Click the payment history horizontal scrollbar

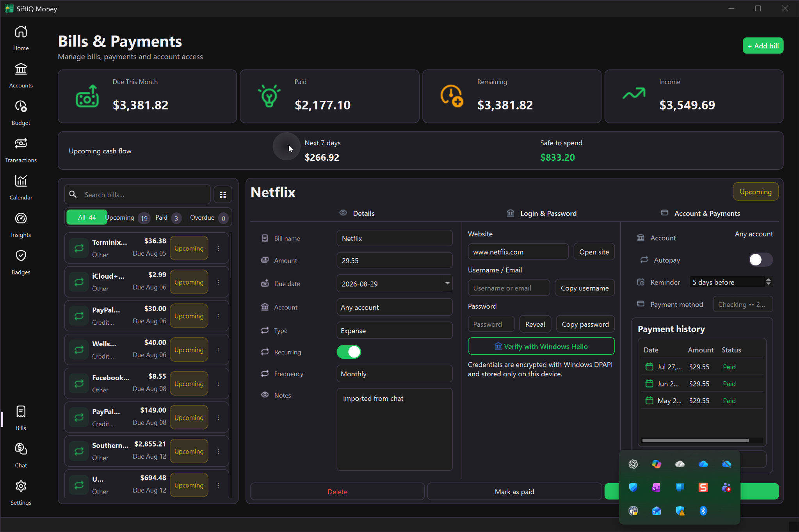(x=695, y=440)
